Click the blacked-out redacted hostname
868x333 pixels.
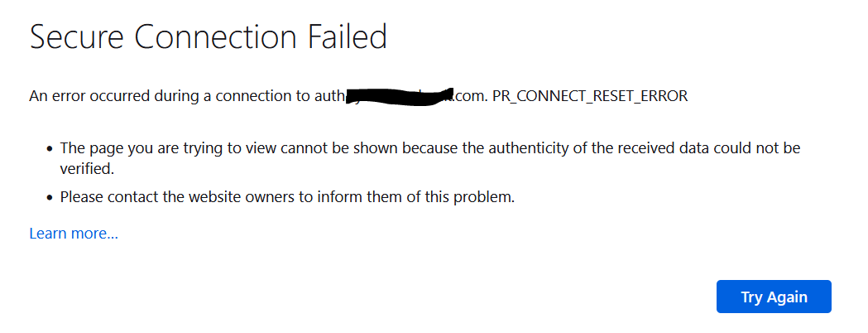[x=399, y=97]
